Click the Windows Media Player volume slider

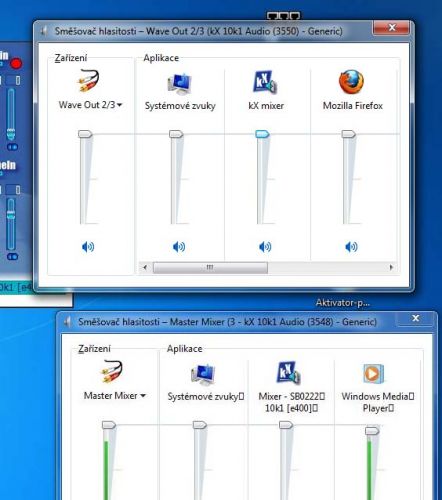click(x=372, y=431)
